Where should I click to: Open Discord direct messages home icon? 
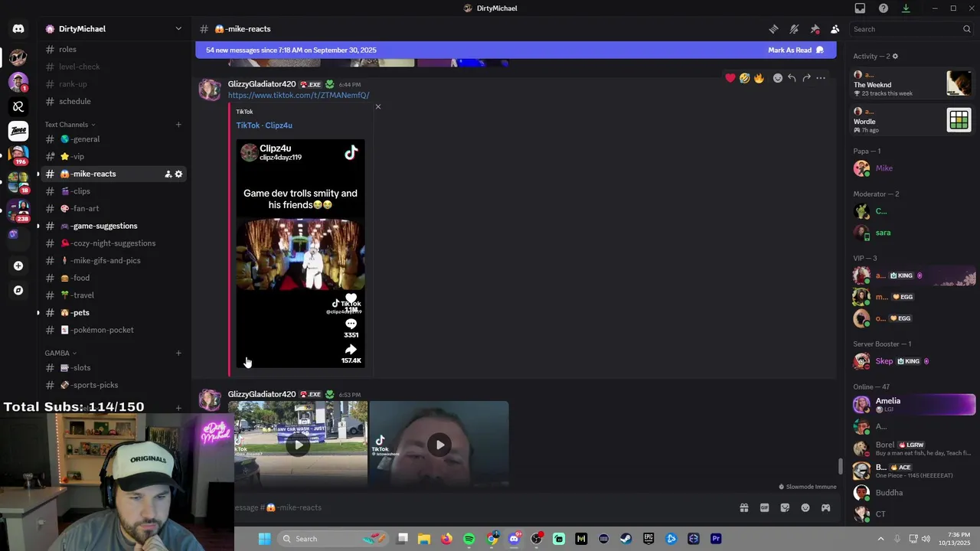point(18,29)
